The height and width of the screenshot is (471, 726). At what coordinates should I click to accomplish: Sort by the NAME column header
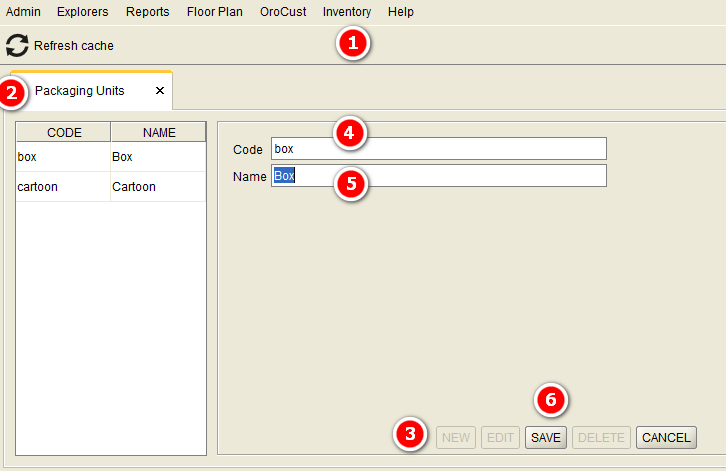(x=159, y=132)
